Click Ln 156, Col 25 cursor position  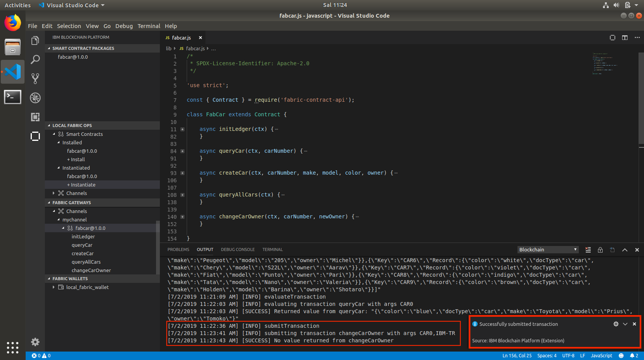(x=517, y=356)
